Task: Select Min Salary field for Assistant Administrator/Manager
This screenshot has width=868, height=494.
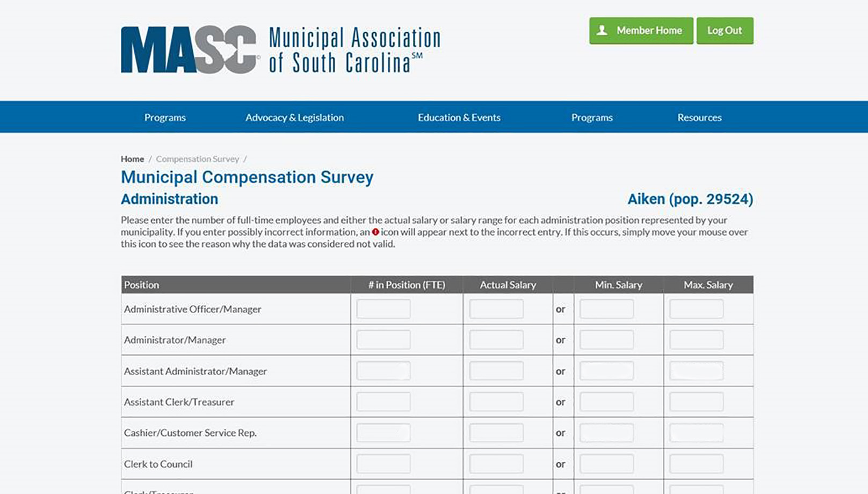Action: pos(607,370)
